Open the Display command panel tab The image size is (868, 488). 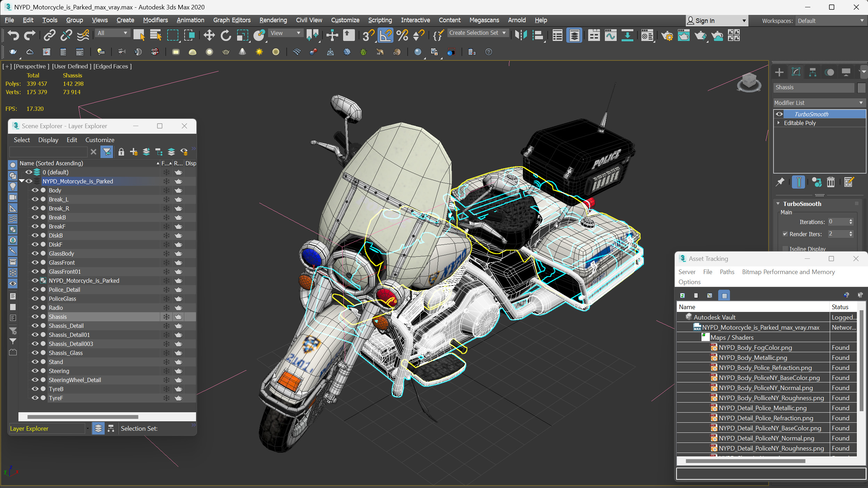pos(846,72)
